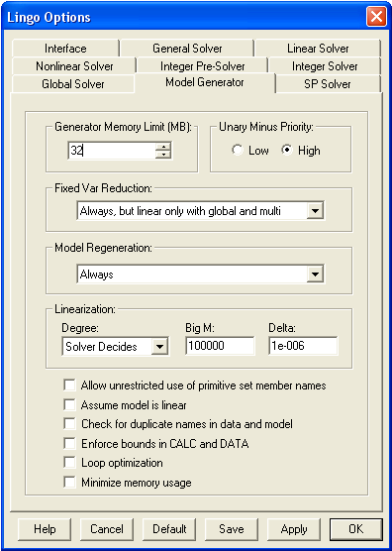Confirm options with OK button
392x551 pixels.
pyautogui.click(x=355, y=529)
